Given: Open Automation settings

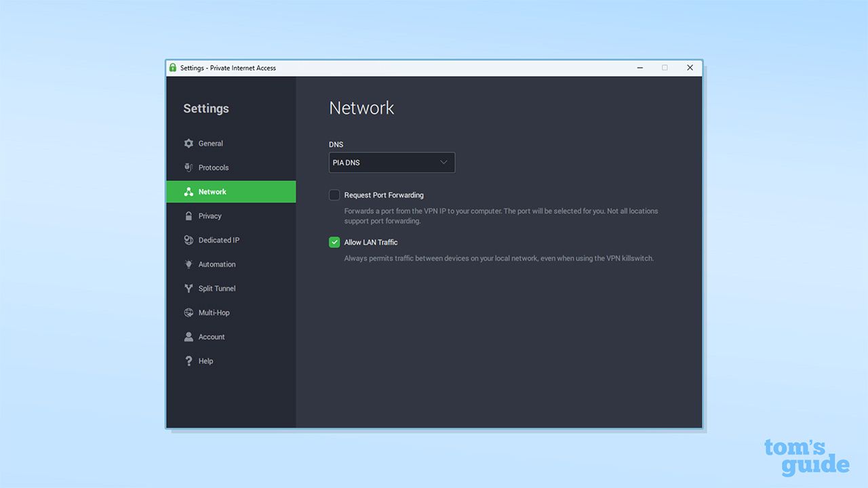Looking at the screenshot, I should click(x=231, y=264).
